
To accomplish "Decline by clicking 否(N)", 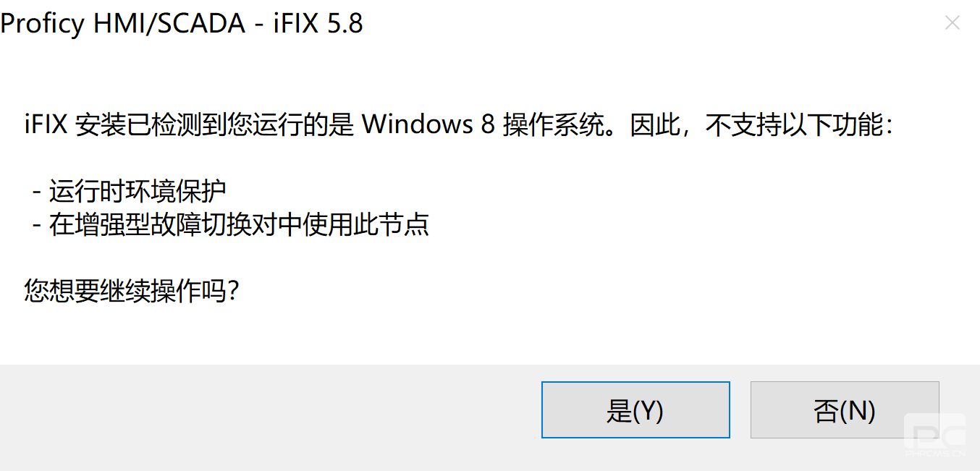I will [845, 410].
